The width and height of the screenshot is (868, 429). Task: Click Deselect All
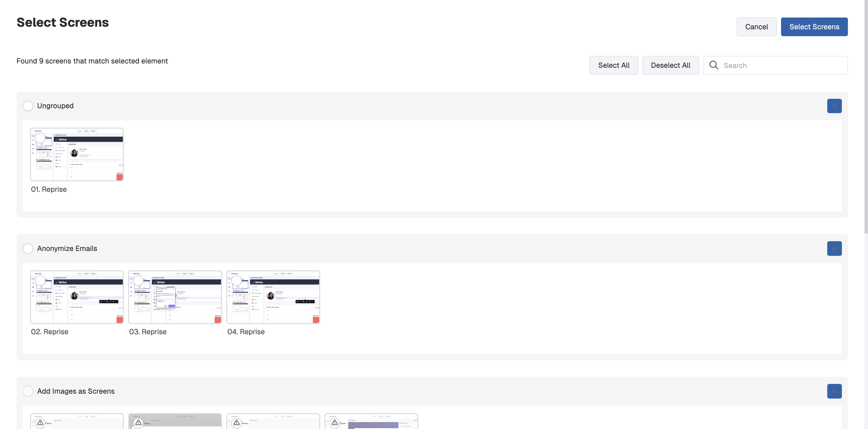[x=670, y=65]
